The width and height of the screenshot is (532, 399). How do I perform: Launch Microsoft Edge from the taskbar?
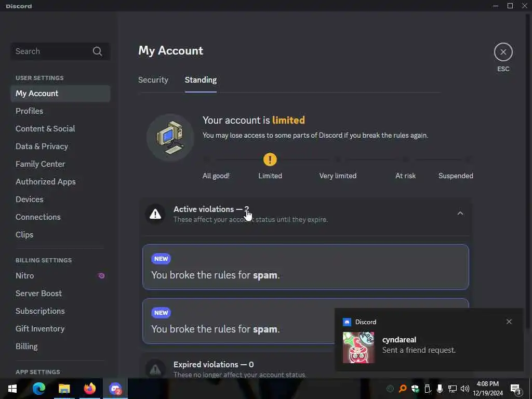pos(38,389)
